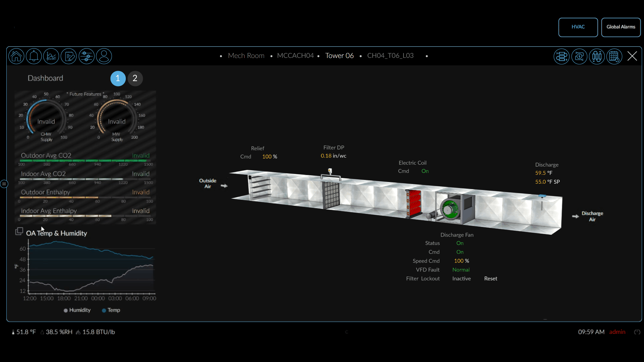
Task: Open the alarm bell notifications
Action: click(34, 56)
